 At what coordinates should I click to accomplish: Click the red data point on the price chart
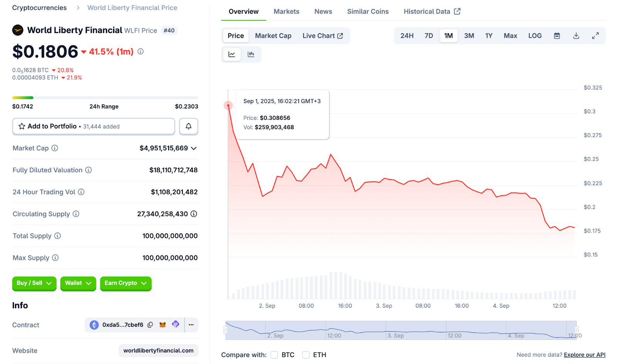tap(228, 106)
